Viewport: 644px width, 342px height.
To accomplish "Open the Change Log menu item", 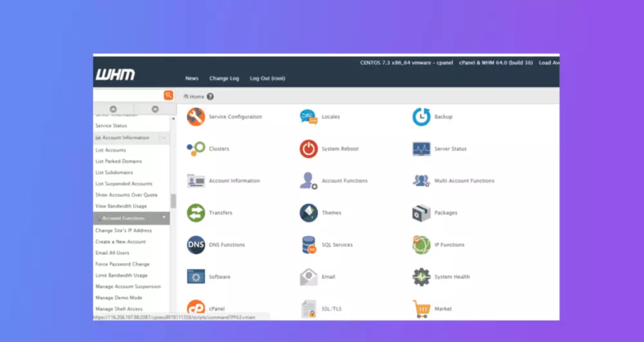I will [224, 79].
